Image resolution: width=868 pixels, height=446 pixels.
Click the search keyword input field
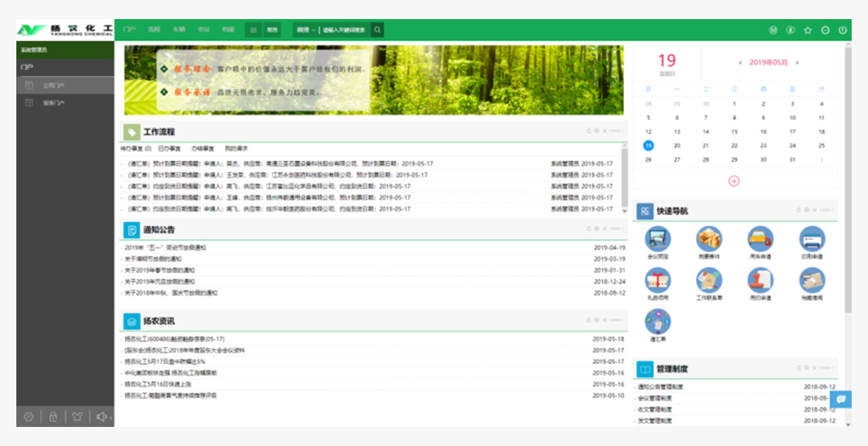(x=344, y=30)
